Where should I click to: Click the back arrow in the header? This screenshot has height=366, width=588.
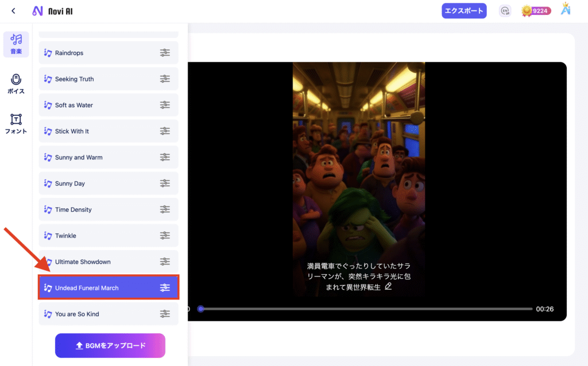(x=13, y=11)
